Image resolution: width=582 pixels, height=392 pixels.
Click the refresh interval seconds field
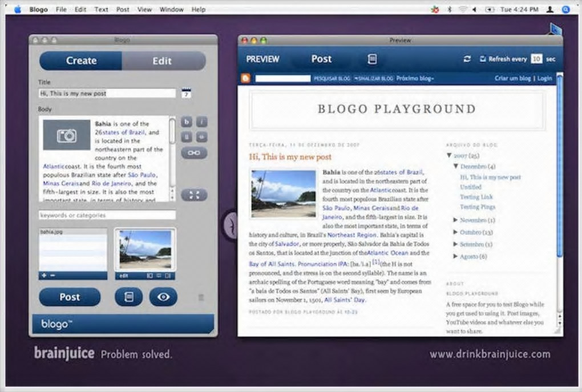tap(536, 59)
